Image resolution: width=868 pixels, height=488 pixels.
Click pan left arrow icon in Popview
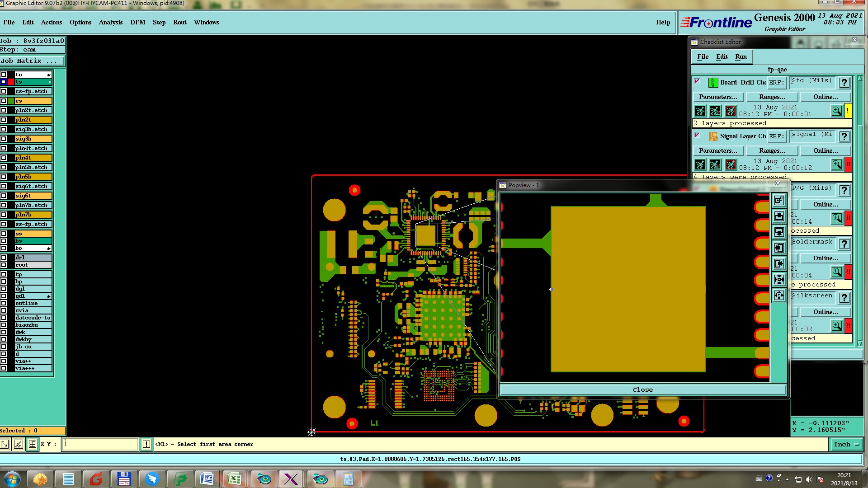[x=779, y=248]
